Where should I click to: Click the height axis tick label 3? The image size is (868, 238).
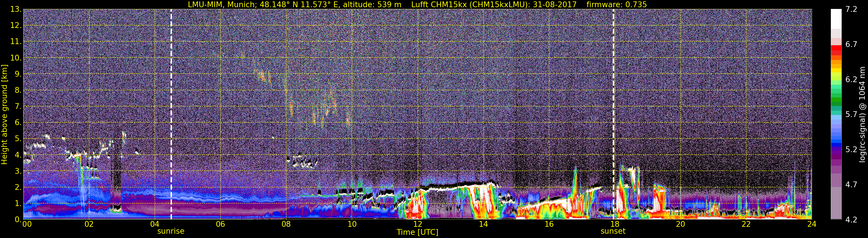18,171
